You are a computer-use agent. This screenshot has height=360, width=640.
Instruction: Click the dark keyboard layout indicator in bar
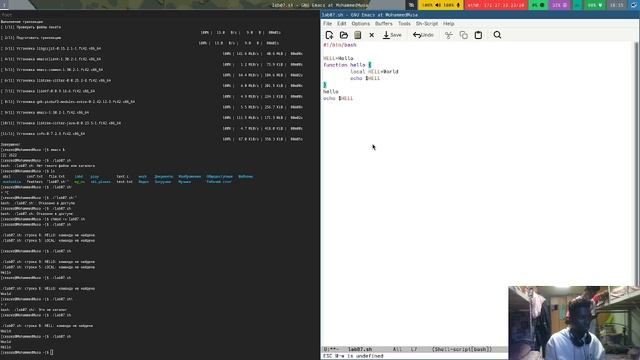(411, 5)
